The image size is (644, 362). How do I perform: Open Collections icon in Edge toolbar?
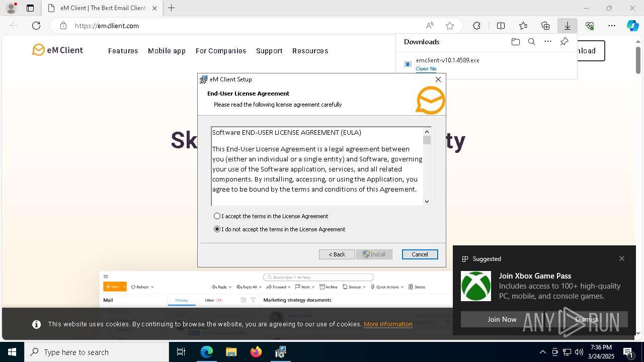click(545, 26)
